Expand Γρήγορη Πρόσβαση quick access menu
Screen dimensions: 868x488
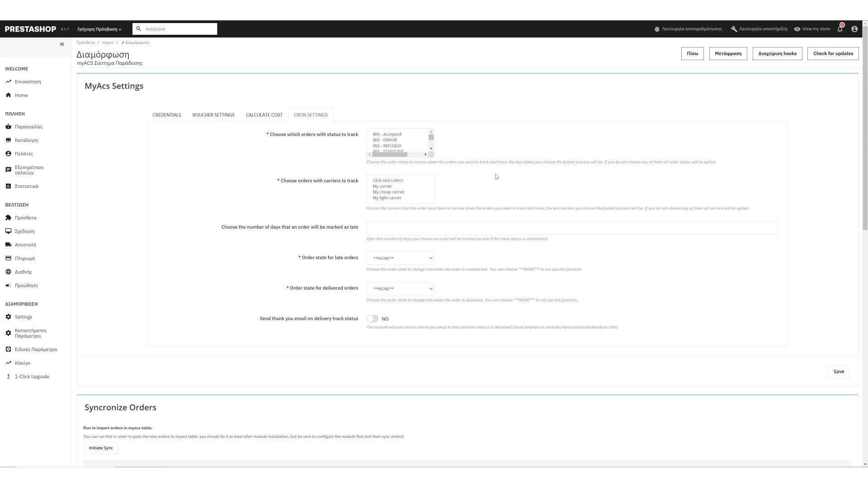(99, 29)
